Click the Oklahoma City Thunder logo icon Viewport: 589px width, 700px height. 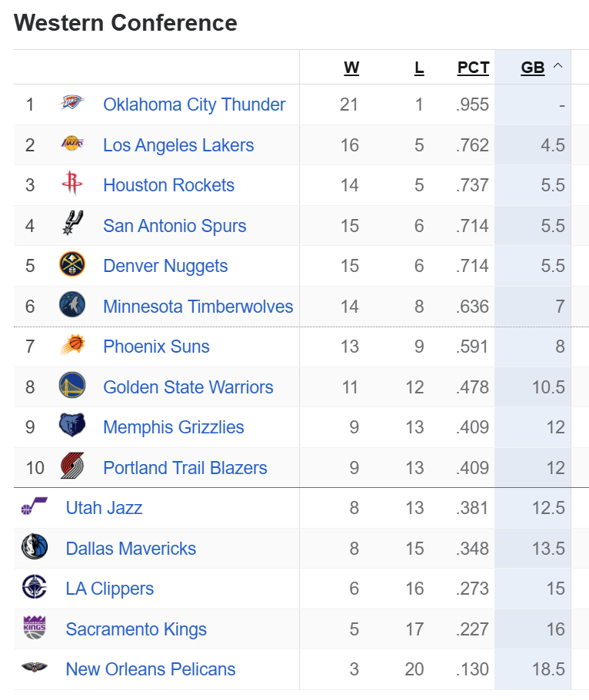click(72, 104)
